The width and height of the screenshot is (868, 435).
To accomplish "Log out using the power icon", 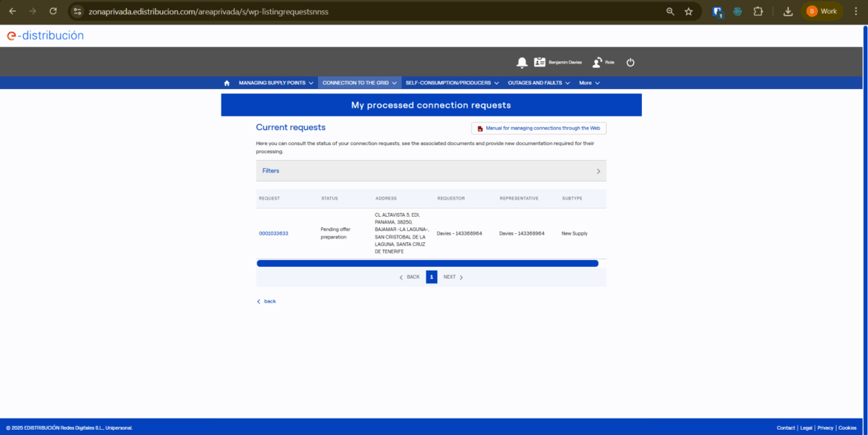I will [x=630, y=63].
